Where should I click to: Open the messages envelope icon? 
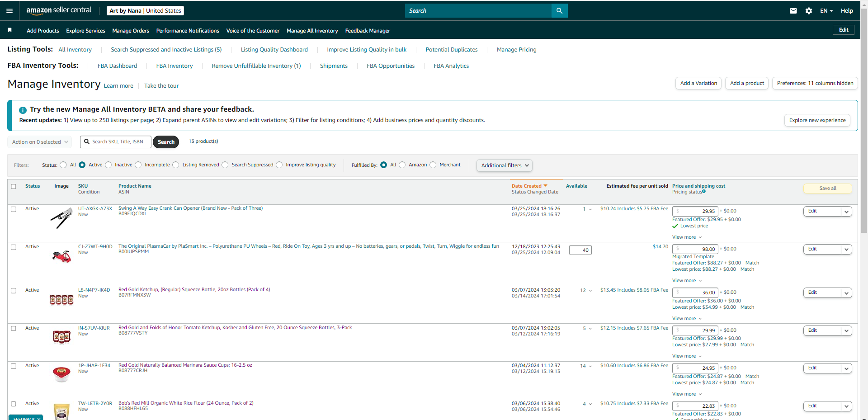click(793, 11)
